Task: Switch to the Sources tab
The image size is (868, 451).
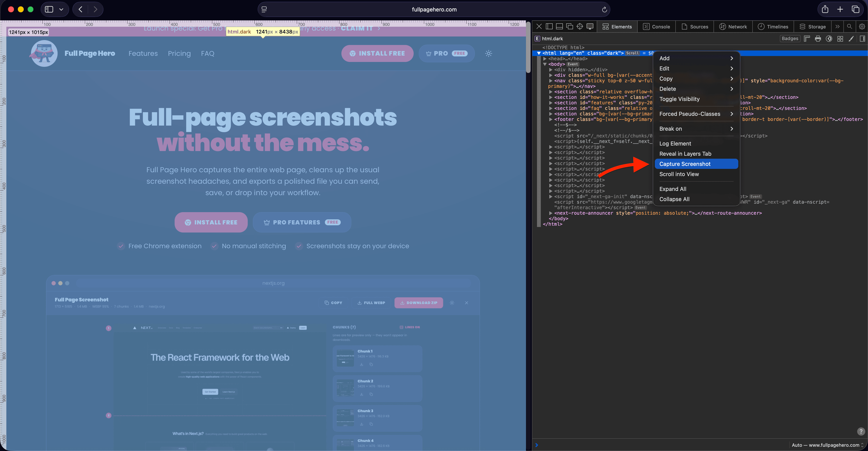Action: pos(694,26)
